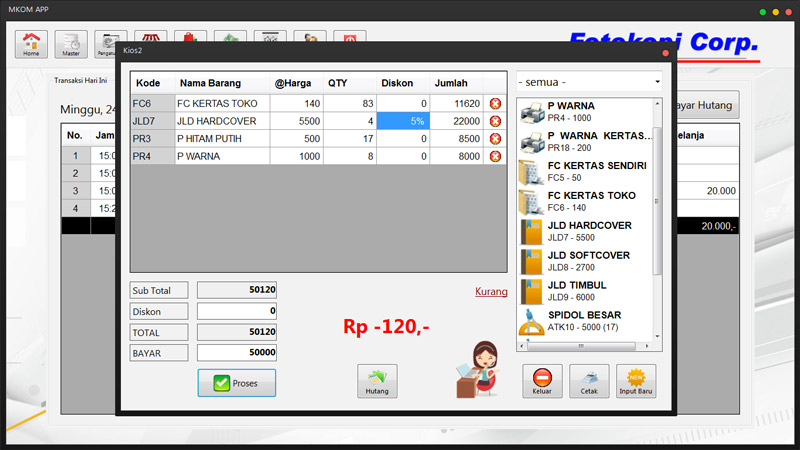Image resolution: width=800 pixels, height=450 pixels.
Task: Add FC KERTAS SENDIRI product
Action: (585, 171)
